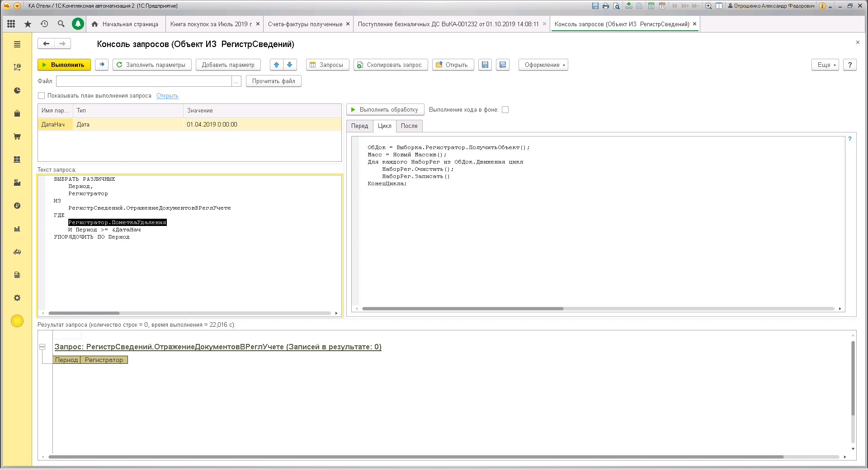
Task: Open the car assets section in sidebar
Action: [x=17, y=252]
